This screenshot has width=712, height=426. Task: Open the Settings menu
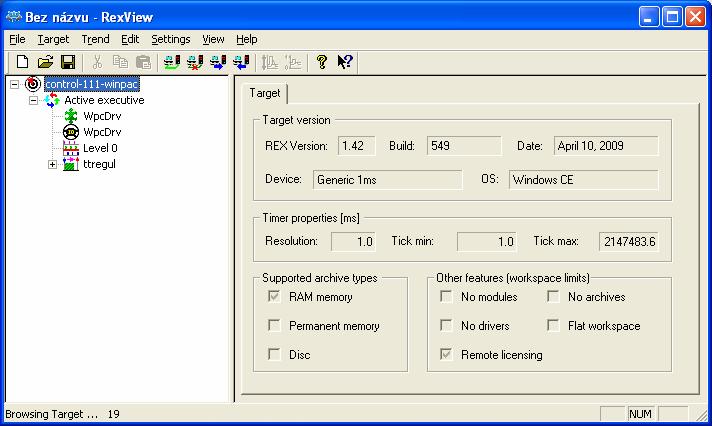click(171, 40)
